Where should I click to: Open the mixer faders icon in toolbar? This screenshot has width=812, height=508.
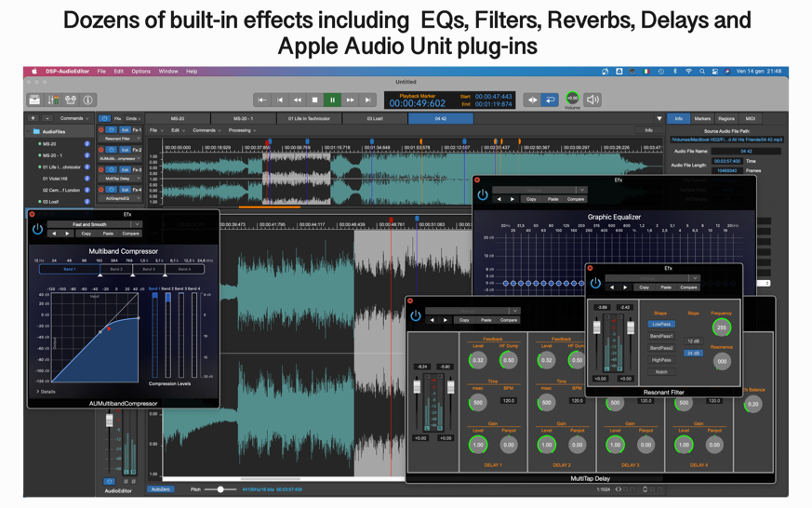click(x=53, y=100)
